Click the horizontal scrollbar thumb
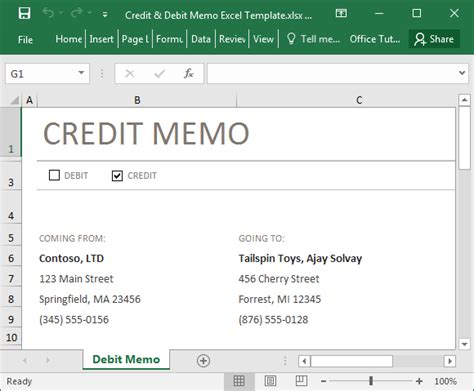 pos(352,361)
